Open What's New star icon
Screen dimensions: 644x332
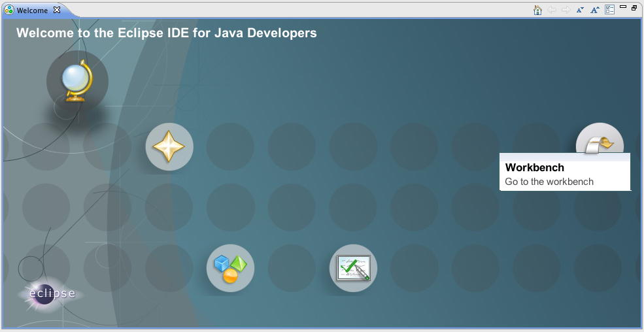(x=169, y=146)
